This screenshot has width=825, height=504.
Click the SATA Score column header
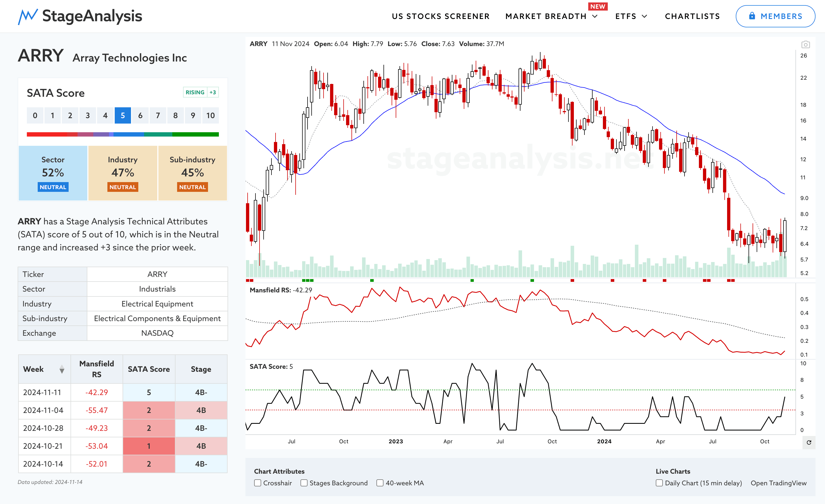[149, 369]
